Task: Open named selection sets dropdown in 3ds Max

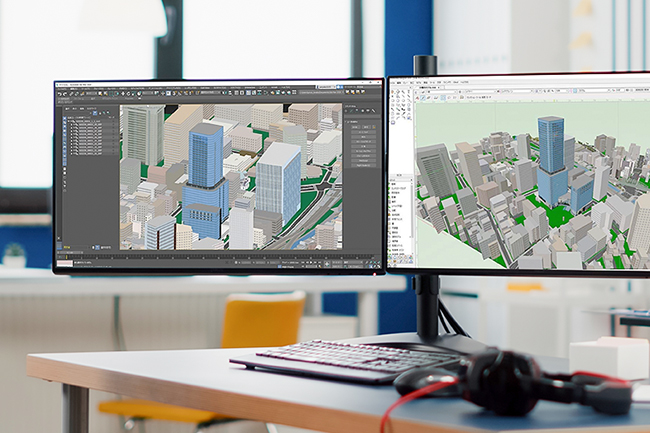Action: coord(211,93)
